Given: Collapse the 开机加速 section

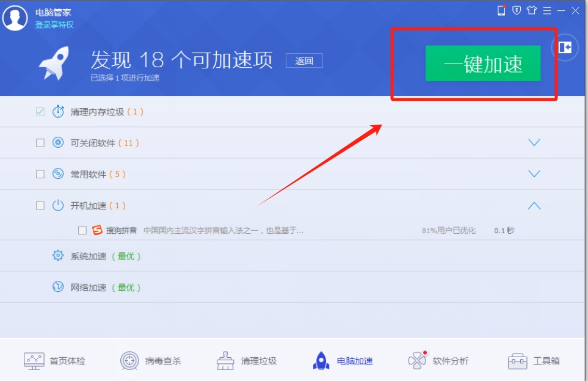Looking at the screenshot, I should point(534,205).
